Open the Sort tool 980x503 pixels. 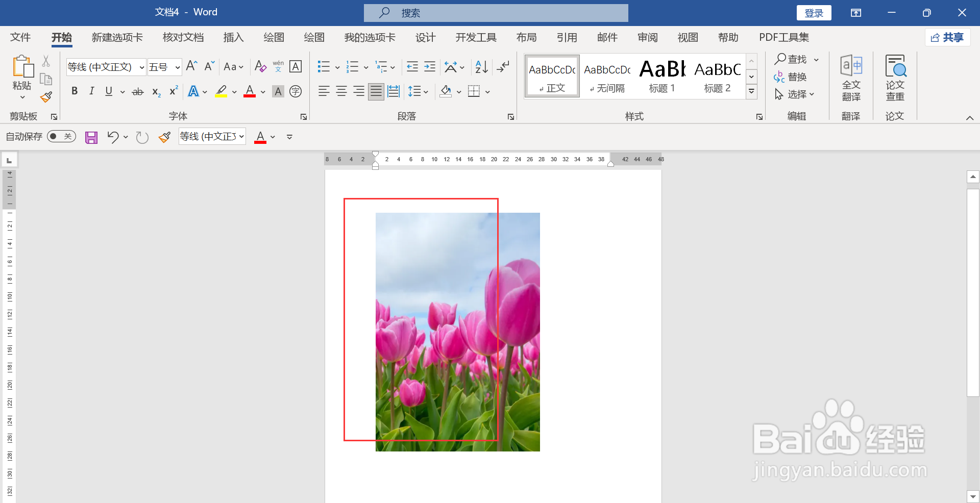click(481, 66)
